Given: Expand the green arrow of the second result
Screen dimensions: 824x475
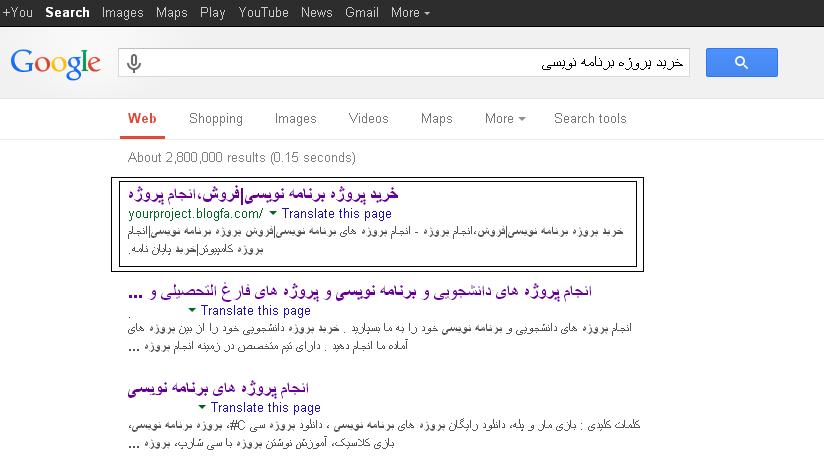Looking at the screenshot, I should point(192,310).
